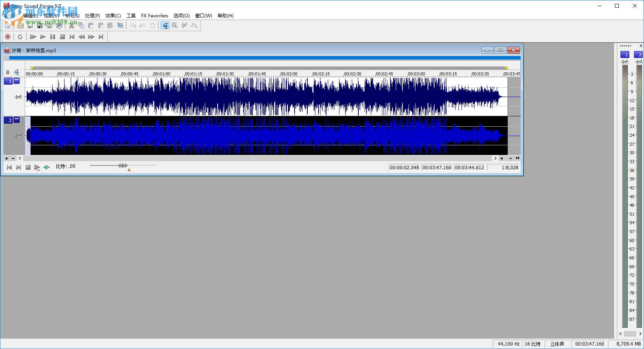Click the playback rate slider handle

tap(123, 165)
